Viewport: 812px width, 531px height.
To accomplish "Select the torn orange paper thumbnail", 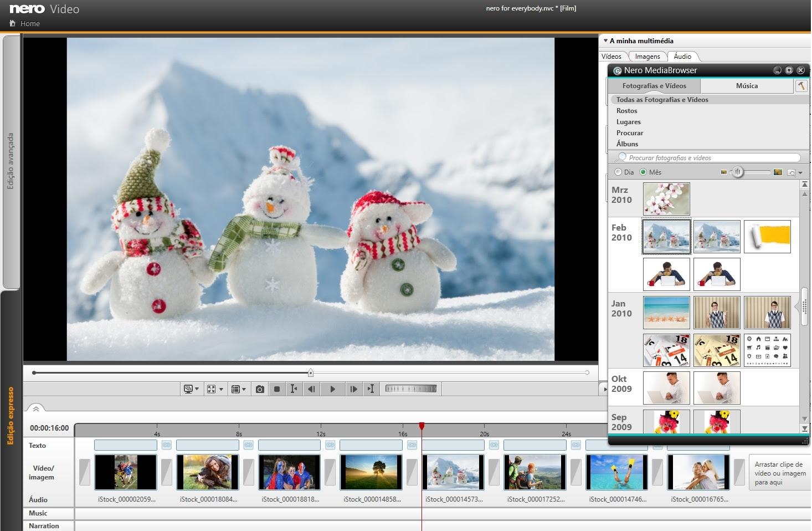I will point(767,237).
